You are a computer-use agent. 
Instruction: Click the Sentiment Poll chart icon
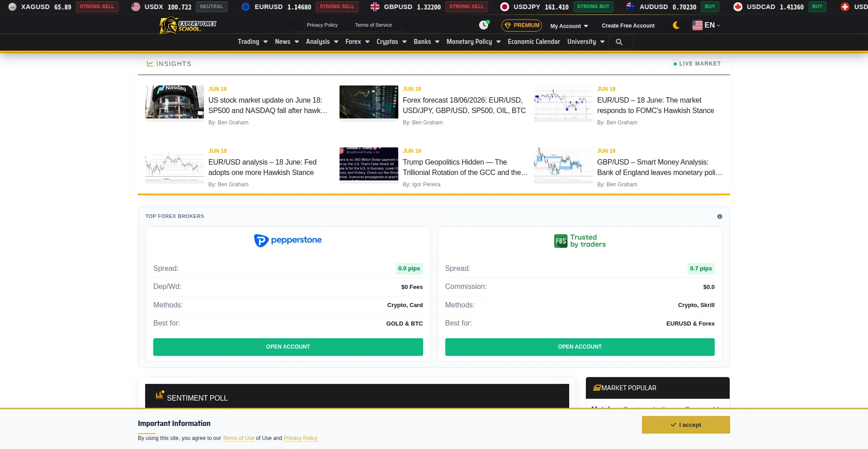[160, 395]
